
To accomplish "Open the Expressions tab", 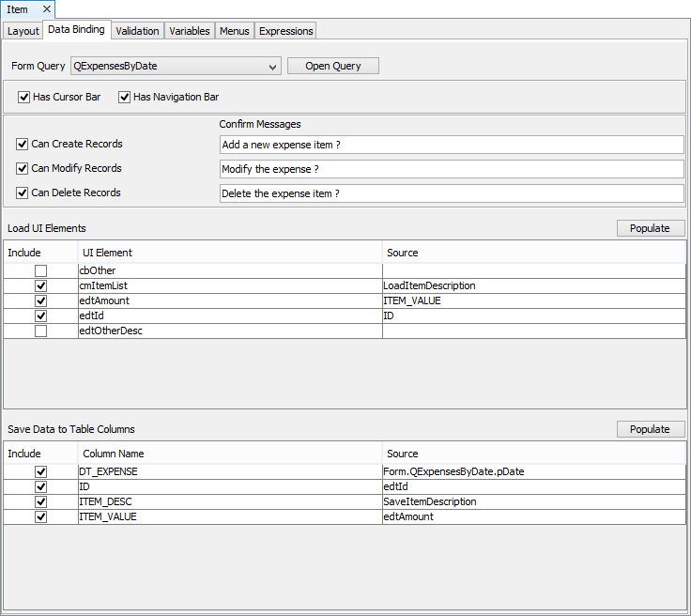I will click(286, 31).
